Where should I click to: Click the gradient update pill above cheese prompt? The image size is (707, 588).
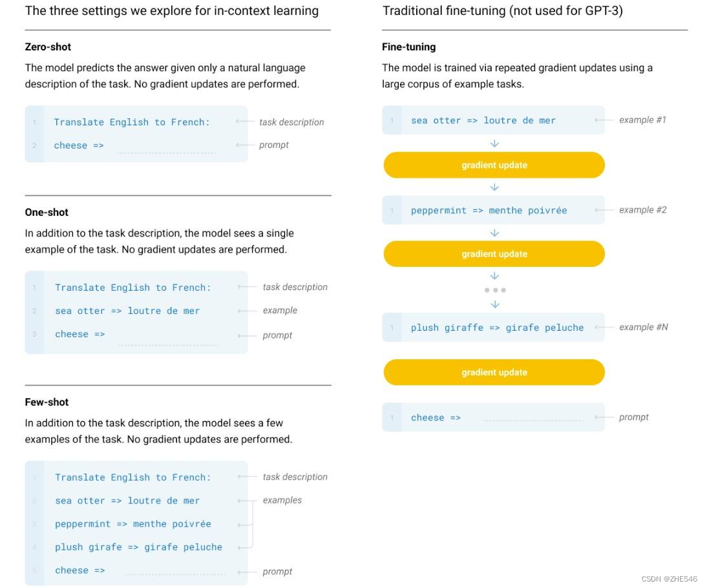pos(494,372)
